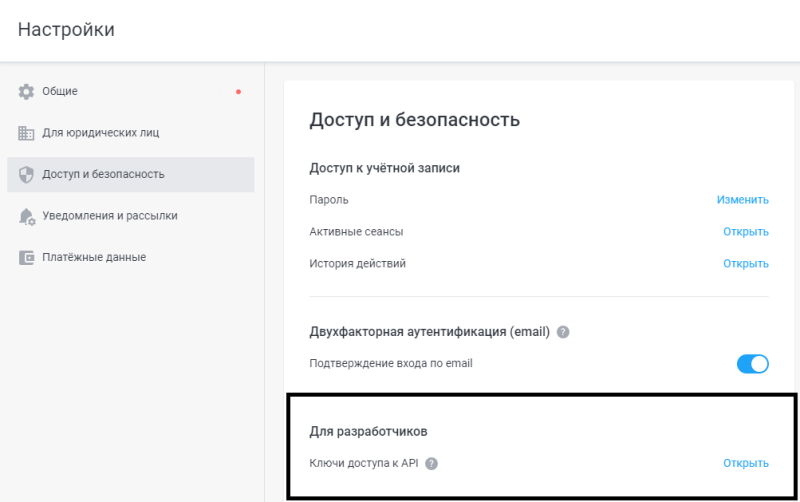Open the Общие settings section
The image size is (800, 502).
60,92
